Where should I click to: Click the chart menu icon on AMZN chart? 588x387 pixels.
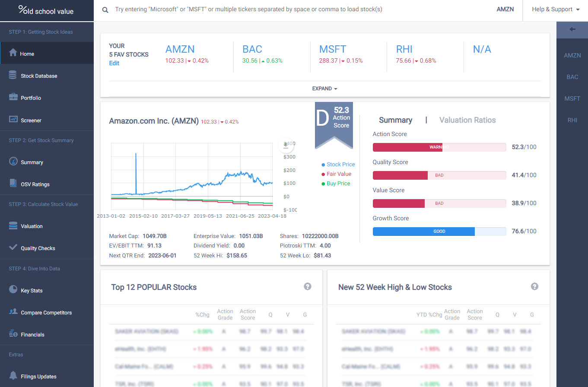pyautogui.click(x=286, y=146)
